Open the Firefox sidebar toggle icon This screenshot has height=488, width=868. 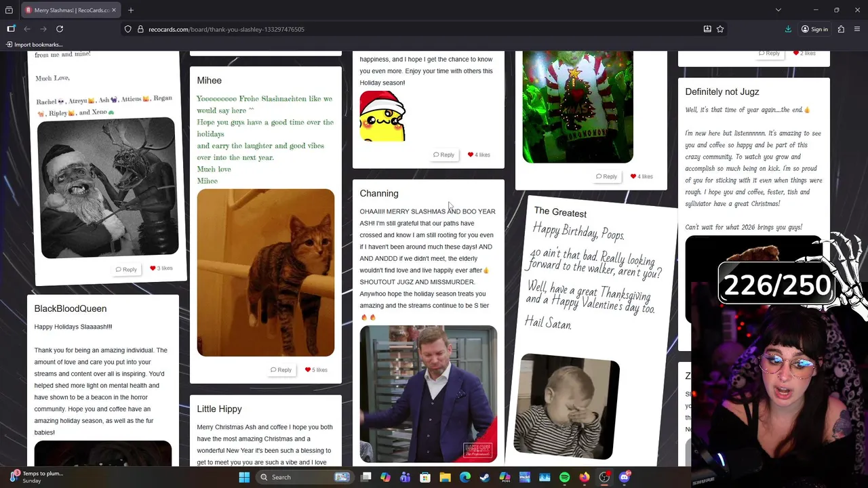11,29
